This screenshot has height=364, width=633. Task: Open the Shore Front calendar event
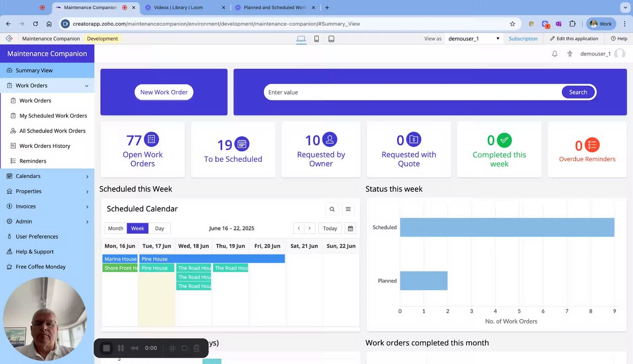pyautogui.click(x=120, y=268)
